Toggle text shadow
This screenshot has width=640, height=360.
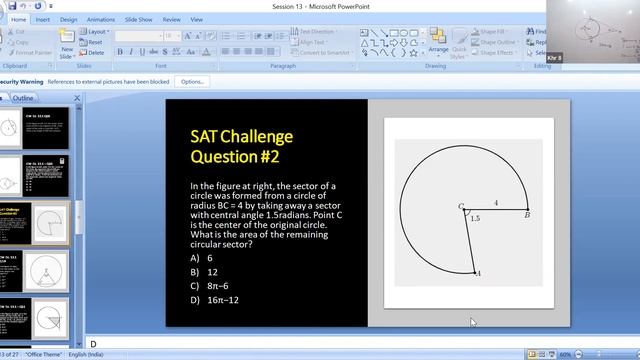tap(165, 52)
